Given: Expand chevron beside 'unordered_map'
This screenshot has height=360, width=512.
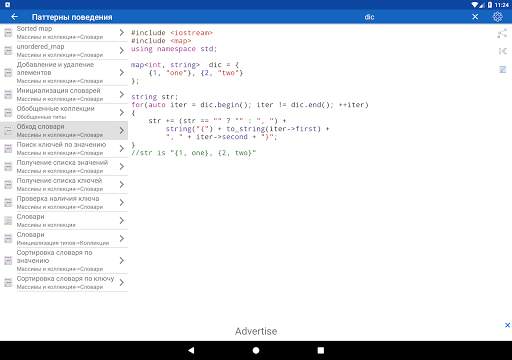Looking at the screenshot, I should tap(122, 50).
